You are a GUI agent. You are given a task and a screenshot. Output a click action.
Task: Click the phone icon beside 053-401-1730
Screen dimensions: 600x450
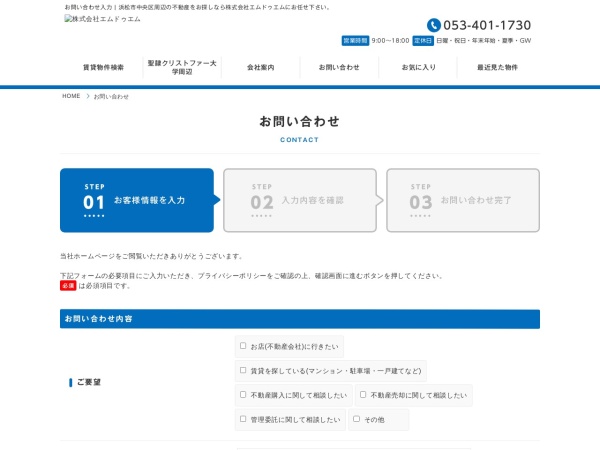(434, 25)
